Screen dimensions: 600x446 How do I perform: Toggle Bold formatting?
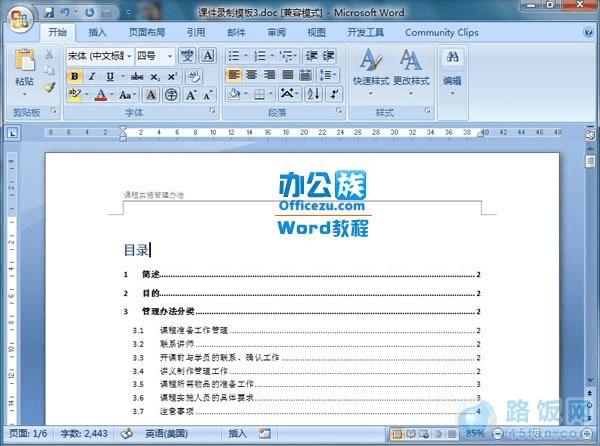75,77
